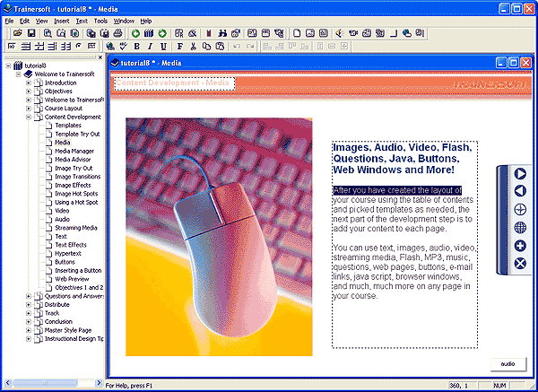
Task: Click the first magnifier preview icon in toolbar
Action: [48, 33]
